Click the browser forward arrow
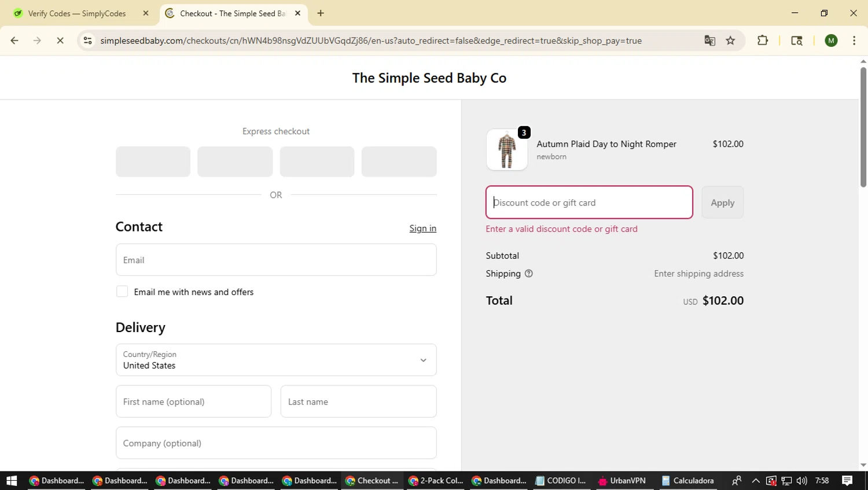 click(x=37, y=40)
